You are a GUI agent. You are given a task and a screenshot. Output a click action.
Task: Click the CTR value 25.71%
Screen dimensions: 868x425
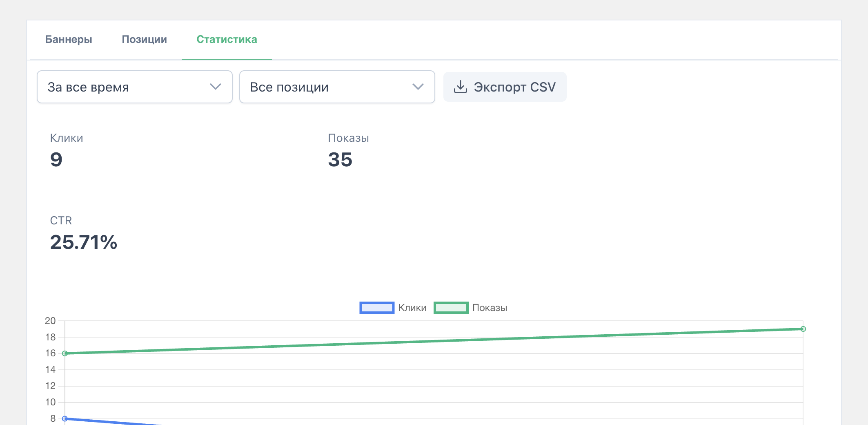tap(84, 242)
